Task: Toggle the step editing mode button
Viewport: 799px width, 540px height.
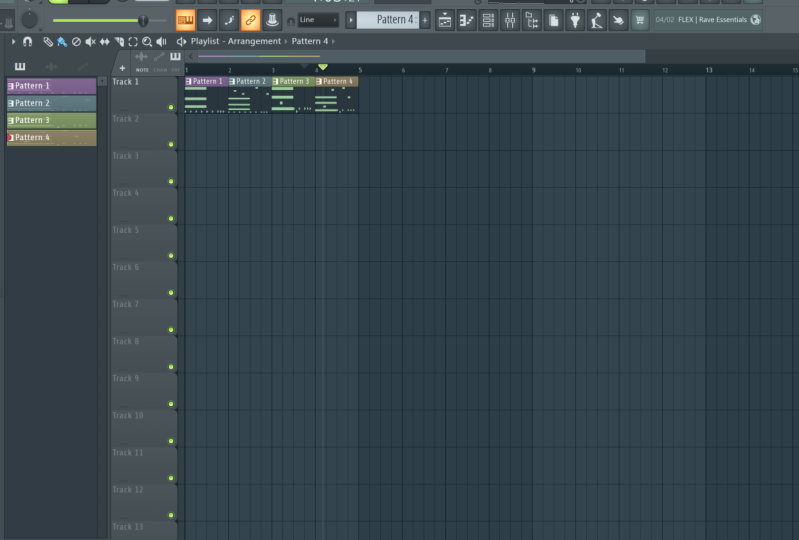Action: (229, 20)
